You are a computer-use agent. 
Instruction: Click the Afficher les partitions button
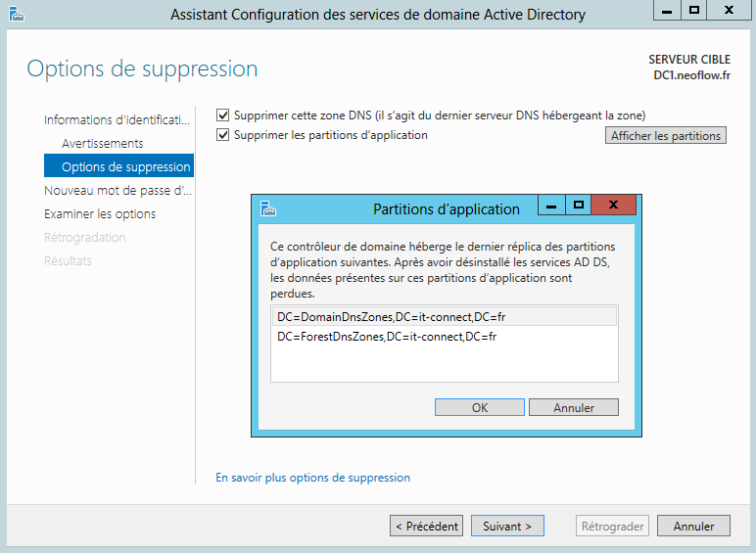click(x=666, y=136)
